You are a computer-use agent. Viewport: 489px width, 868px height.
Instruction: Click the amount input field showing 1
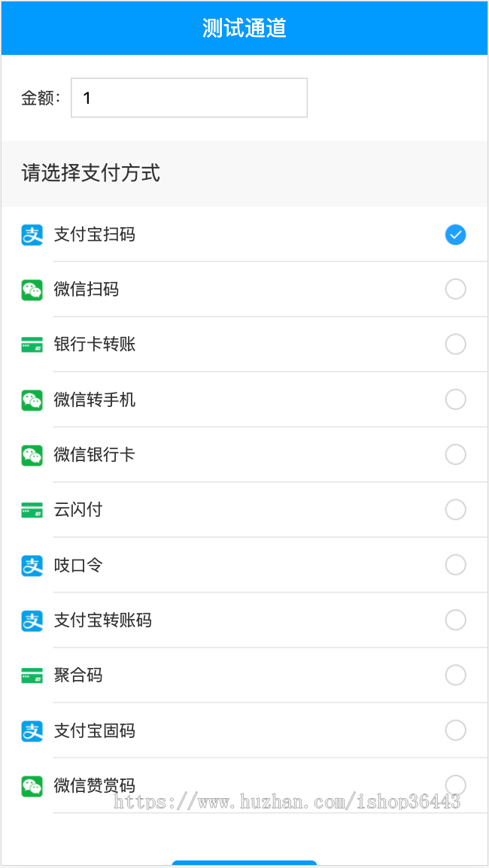(188, 98)
